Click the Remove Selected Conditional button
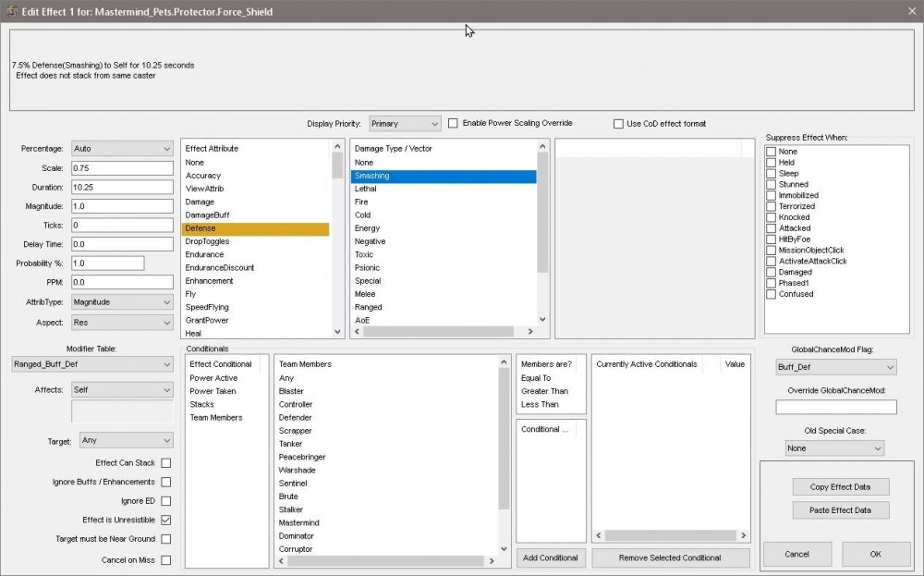Image resolution: width=924 pixels, height=576 pixels. pos(671,558)
